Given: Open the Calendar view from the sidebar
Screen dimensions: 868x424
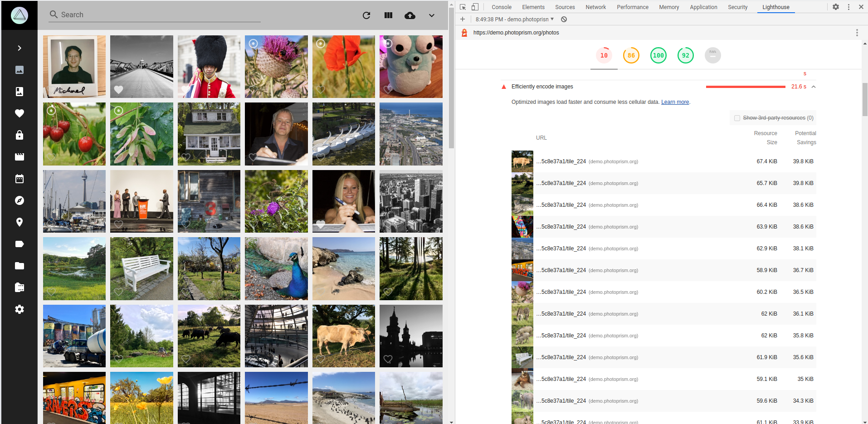Looking at the screenshot, I should [x=19, y=178].
